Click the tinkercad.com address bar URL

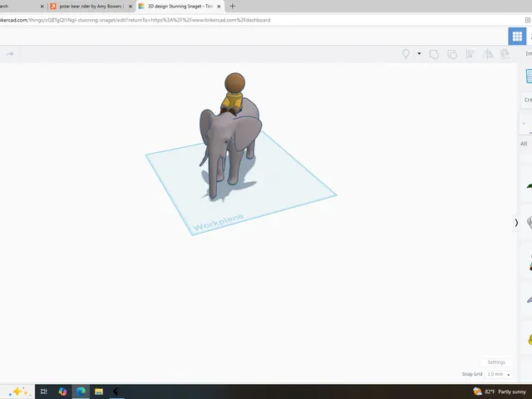135,20
